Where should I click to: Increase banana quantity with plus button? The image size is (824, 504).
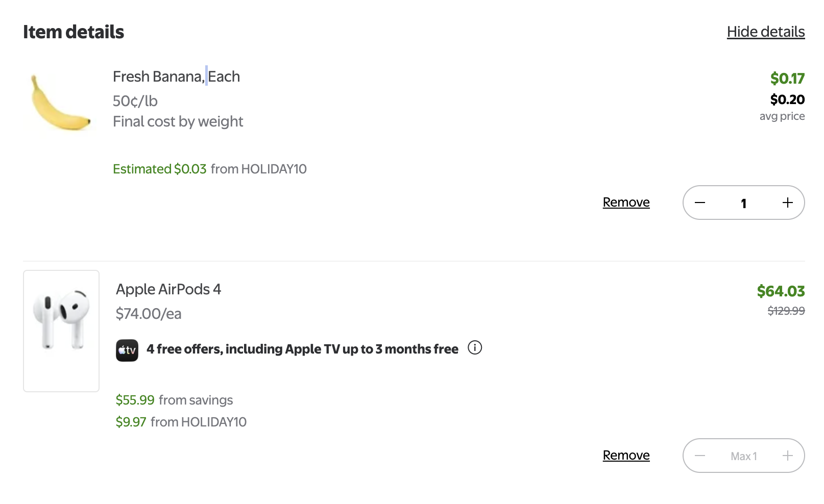[x=787, y=203]
